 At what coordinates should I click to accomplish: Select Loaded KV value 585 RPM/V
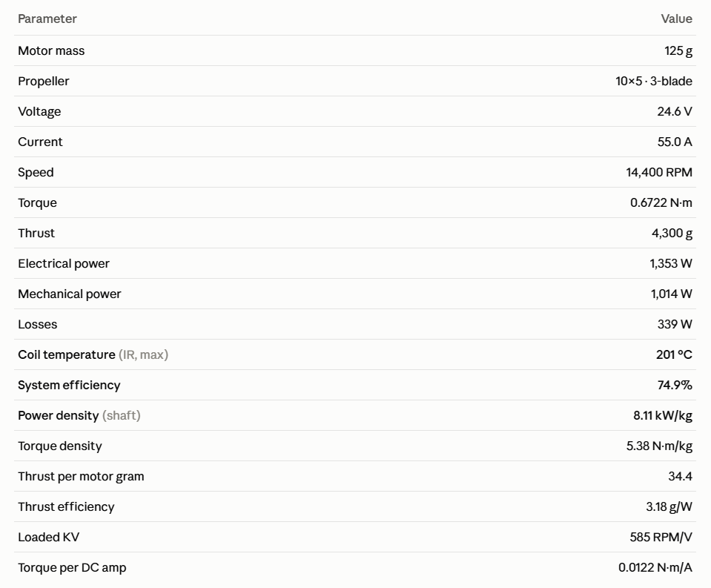tap(661, 537)
